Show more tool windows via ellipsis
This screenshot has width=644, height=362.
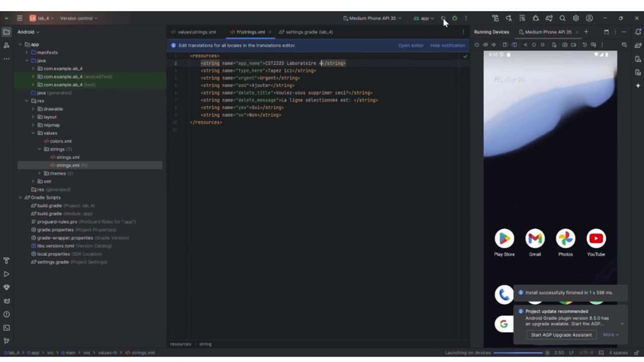pos(7,59)
